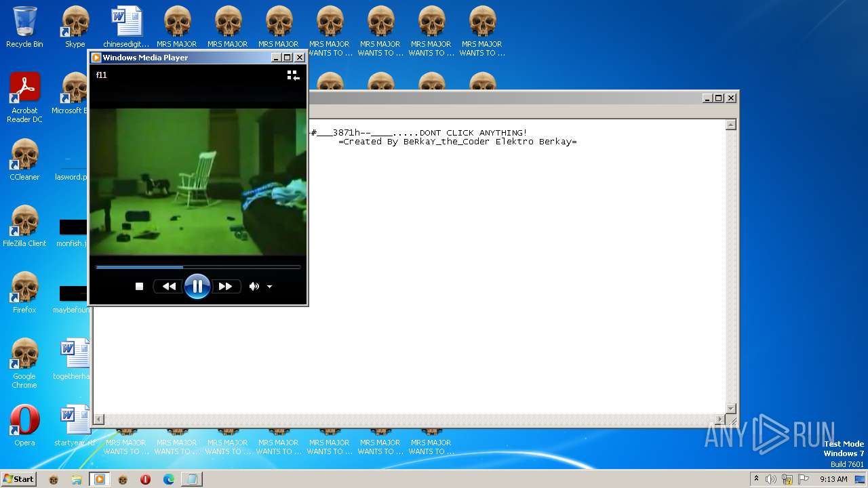This screenshot has height=488, width=868.
Task: Select the Google Chrome skull desktop icon
Action: point(24,363)
